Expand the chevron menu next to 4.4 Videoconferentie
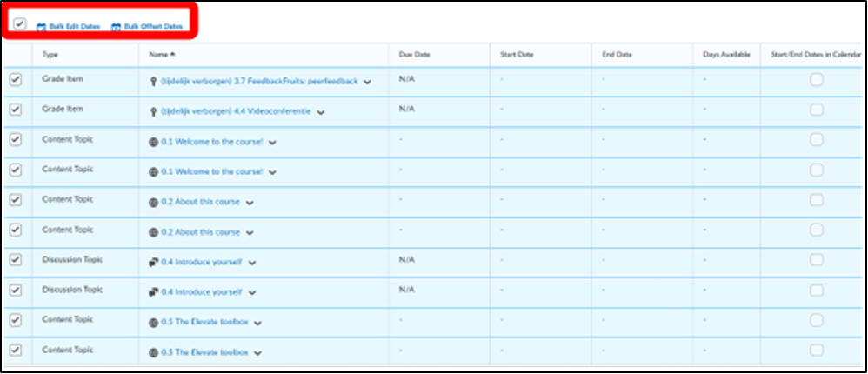 pyautogui.click(x=321, y=112)
